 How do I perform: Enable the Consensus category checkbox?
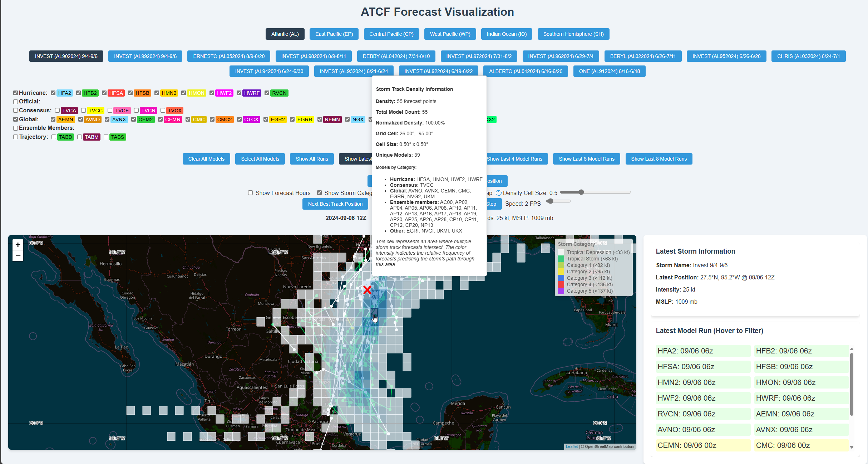click(15, 111)
